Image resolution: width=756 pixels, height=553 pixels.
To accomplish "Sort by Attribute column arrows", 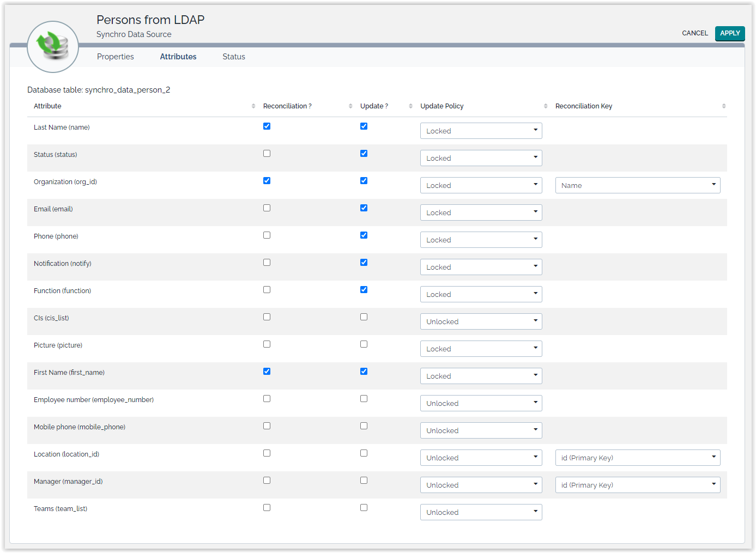I will point(253,106).
